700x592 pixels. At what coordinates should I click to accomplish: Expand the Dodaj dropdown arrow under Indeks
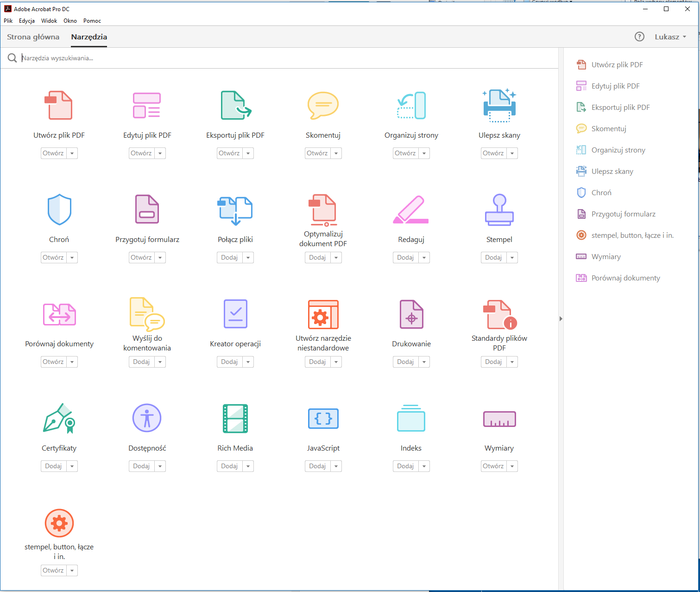(x=424, y=466)
